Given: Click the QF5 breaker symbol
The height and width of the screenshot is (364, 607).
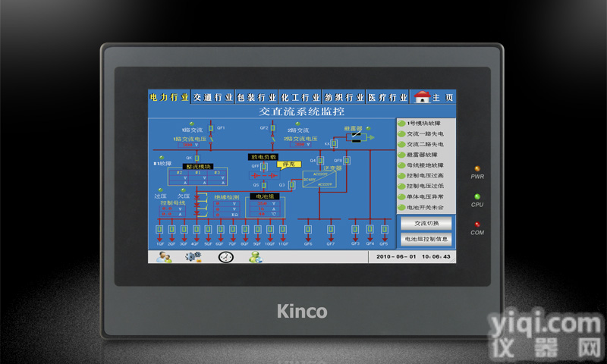Looking at the screenshot, I should [385, 229].
